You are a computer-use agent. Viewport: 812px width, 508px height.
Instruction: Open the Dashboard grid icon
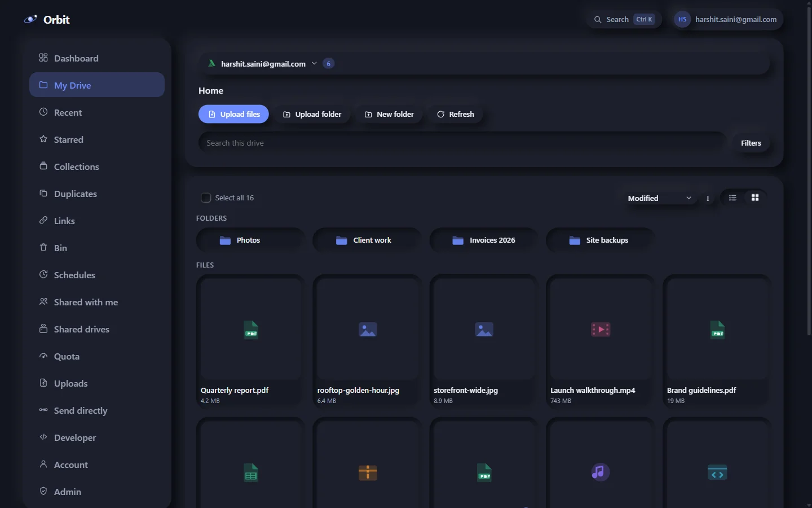click(43, 58)
